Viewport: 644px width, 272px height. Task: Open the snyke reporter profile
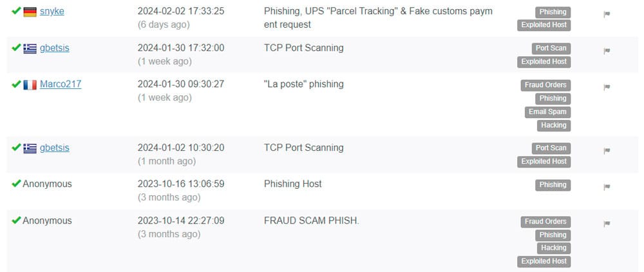pyautogui.click(x=52, y=11)
